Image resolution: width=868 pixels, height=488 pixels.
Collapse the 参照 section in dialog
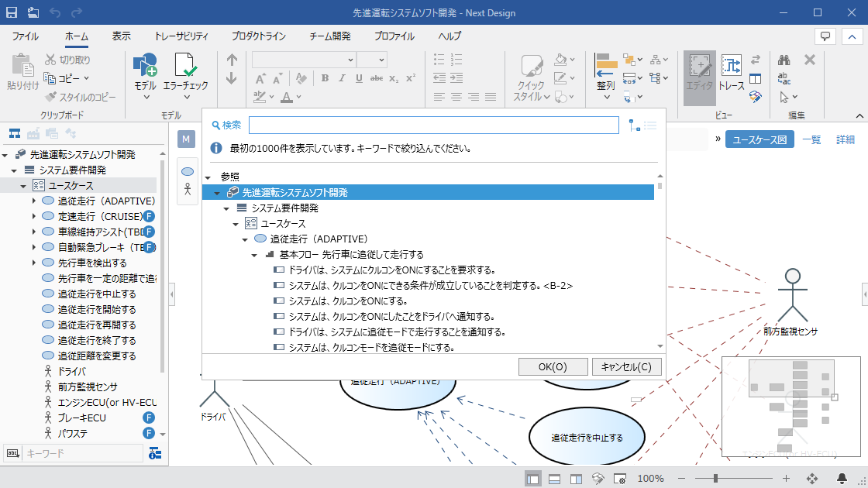tap(208, 177)
